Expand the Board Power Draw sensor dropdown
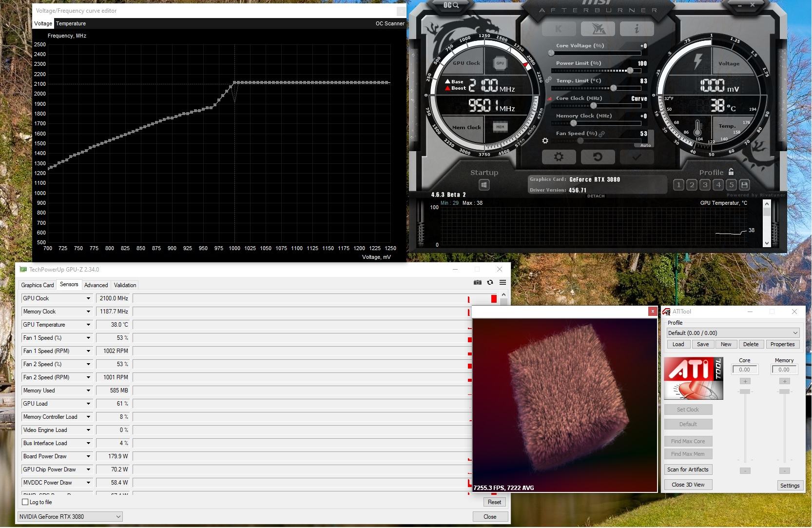This screenshot has height=528, width=812. coord(88,456)
